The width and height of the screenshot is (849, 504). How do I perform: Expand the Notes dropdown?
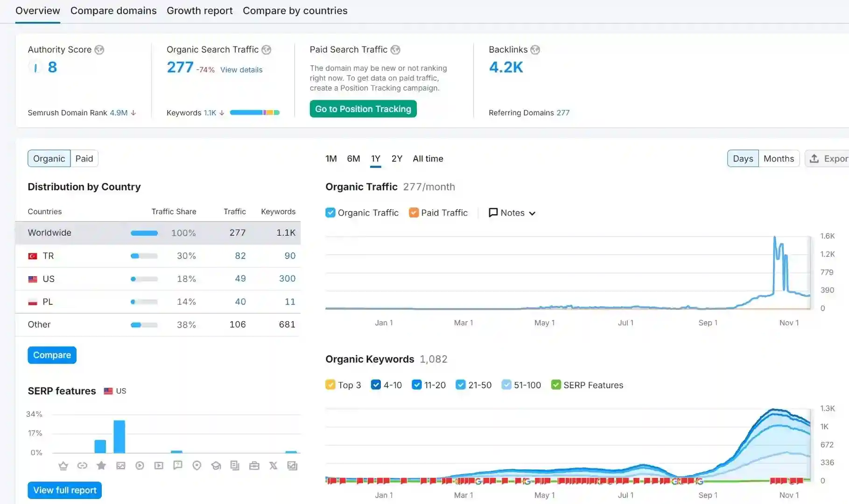(x=512, y=213)
